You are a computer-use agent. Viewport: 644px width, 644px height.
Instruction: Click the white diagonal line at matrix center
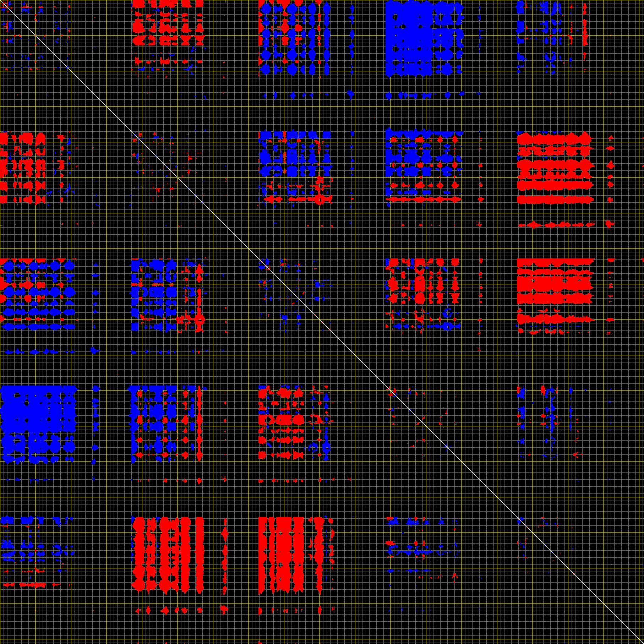click(322, 322)
